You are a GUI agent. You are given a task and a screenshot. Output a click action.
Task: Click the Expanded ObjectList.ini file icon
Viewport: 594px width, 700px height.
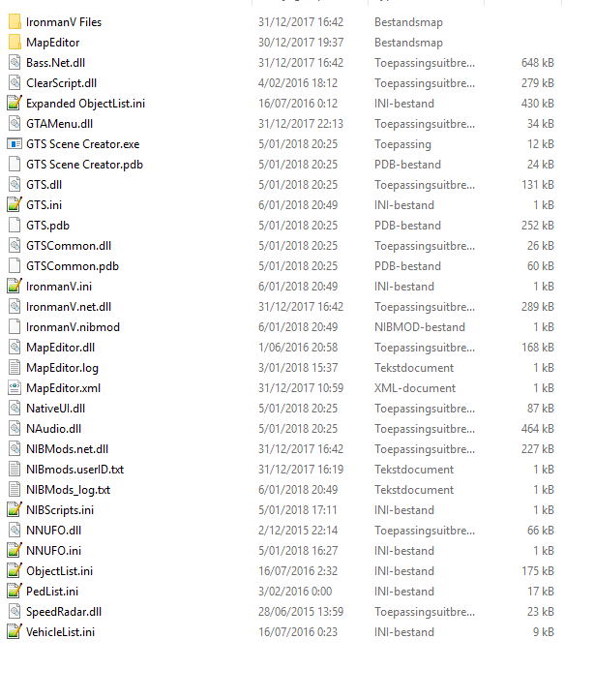(15, 104)
